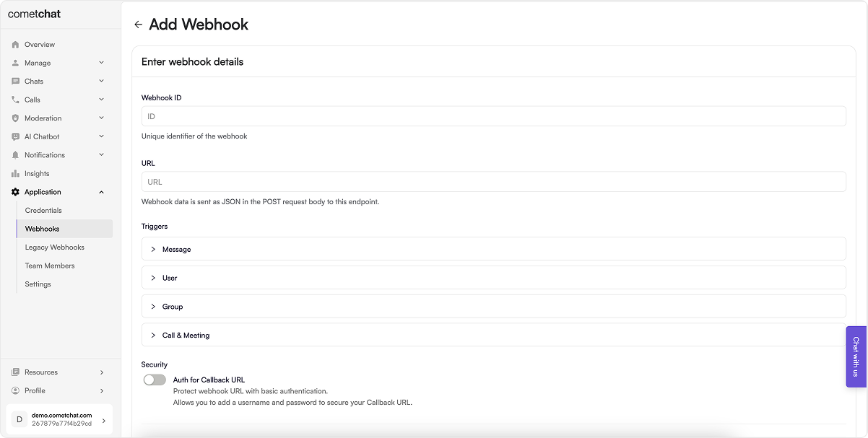Click the back arrow beside Add Webhook
Screen dimensions: 868x438
pos(139,25)
